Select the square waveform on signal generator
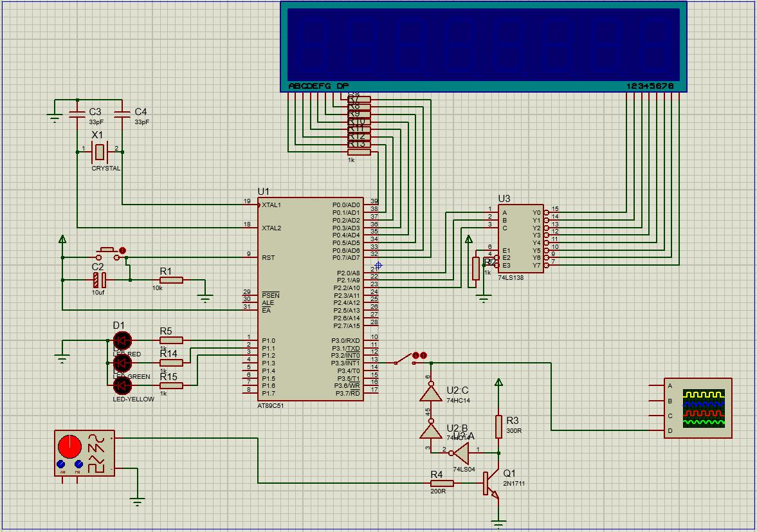The height and width of the screenshot is (532, 757). (96, 467)
